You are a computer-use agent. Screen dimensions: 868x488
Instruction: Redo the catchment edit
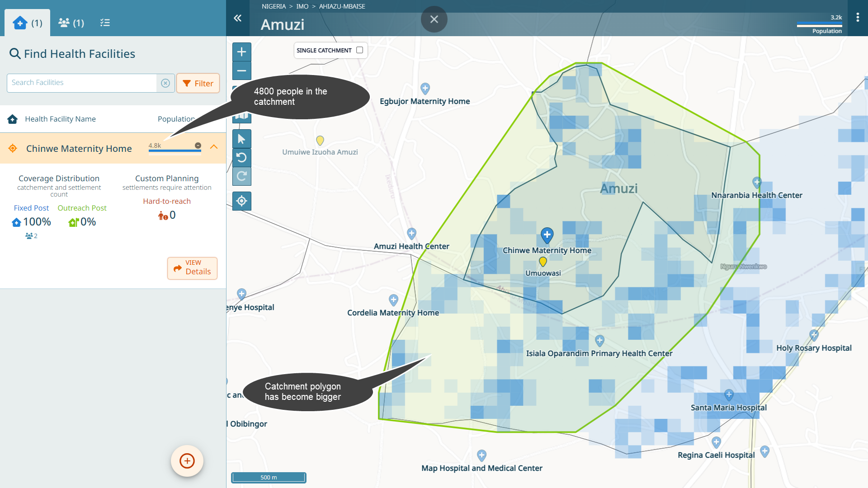coord(242,176)
